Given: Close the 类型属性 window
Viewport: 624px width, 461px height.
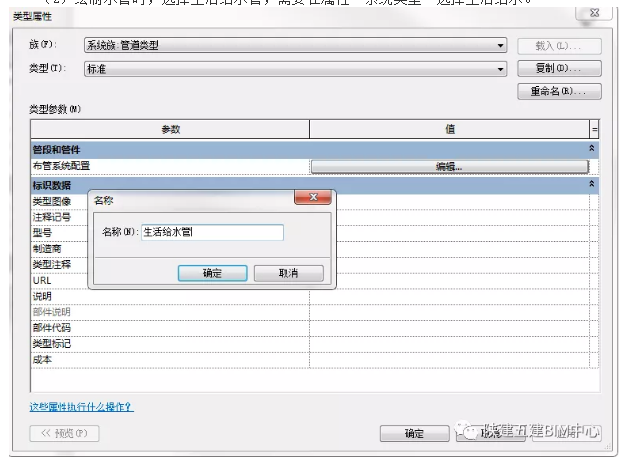Looking at the screenshot, I should 594,13.
